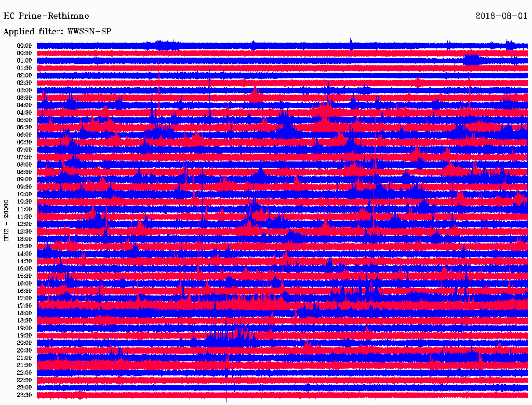Screen dimensions: 532x405
Task: Select the 22:00 time label
Action: coord(24,373)
